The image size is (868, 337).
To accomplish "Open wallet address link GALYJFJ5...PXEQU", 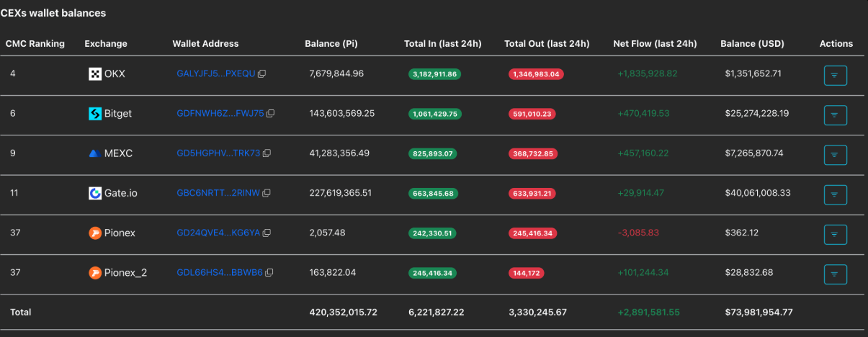I will (215, 74).
